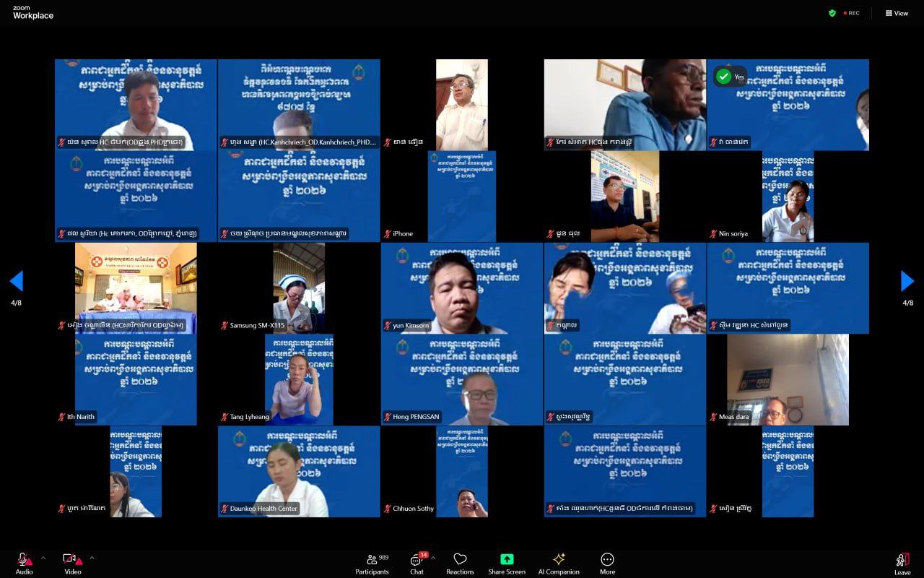Go to previous gallery page
This screenshot has width=924, height=578.
pos(16,281)
